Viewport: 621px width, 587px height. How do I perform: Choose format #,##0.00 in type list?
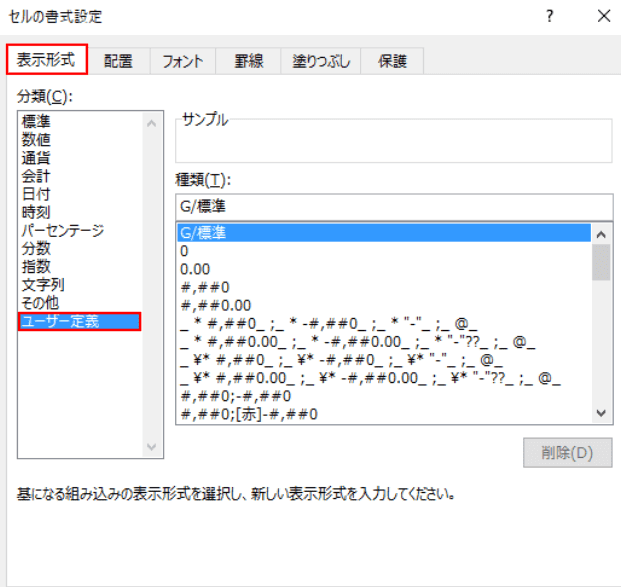coord(384,305)
